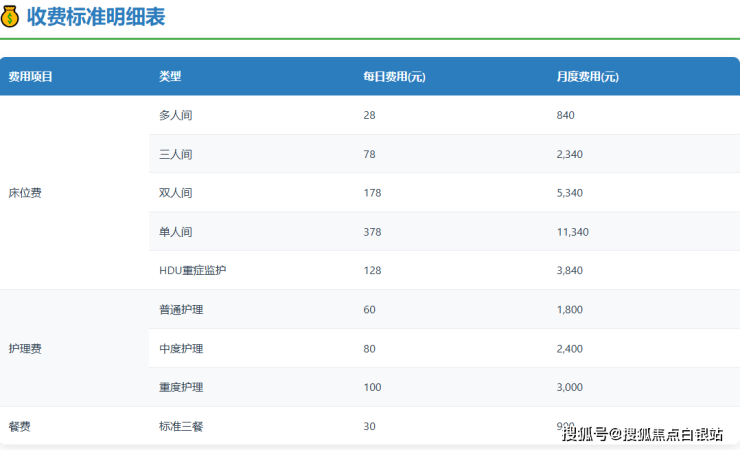Screen dimensions: 740x450
Task: Select the 三人间 row label
Action: [x=175, y=154]
